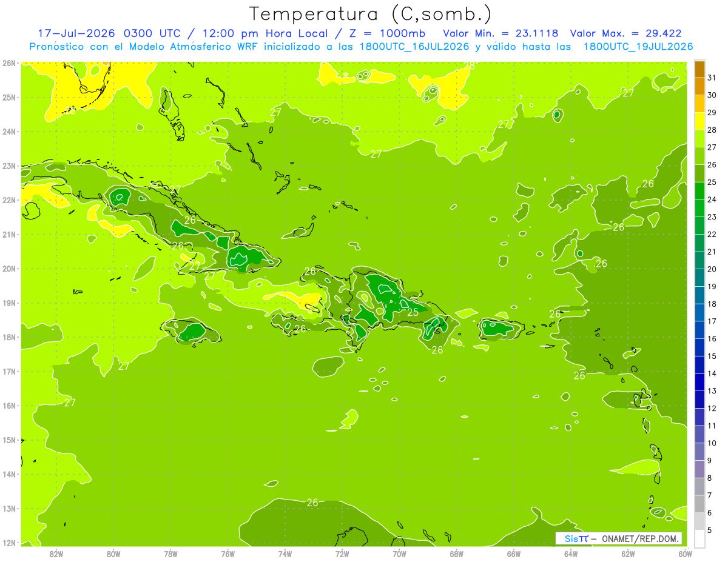The height and width of the screenshot is (562, 728).
Task: Click the colorbar label "29"
Action: point(712,112)
